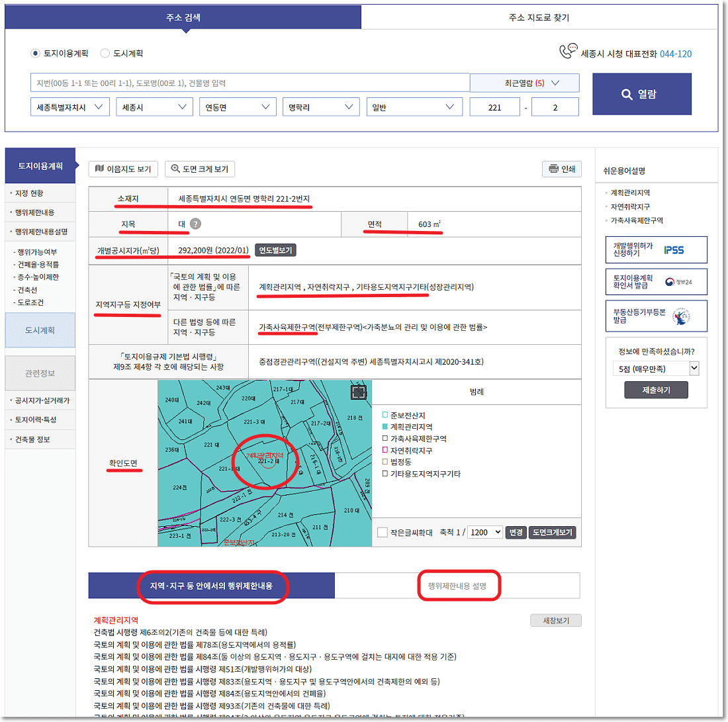Open the 최근열람 (5) dropdown
The image size is (728, 722).
(525, 83)
